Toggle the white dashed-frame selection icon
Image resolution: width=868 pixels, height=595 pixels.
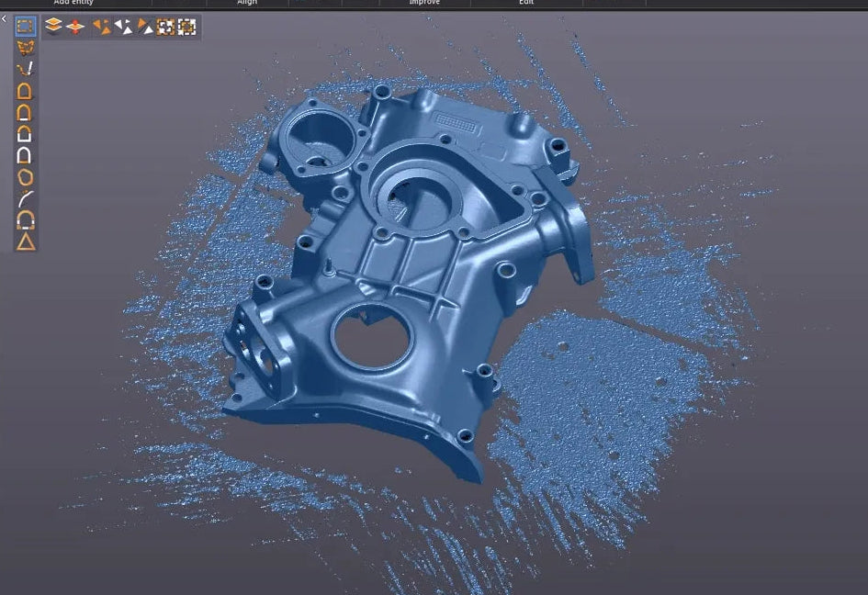point(186,27)
